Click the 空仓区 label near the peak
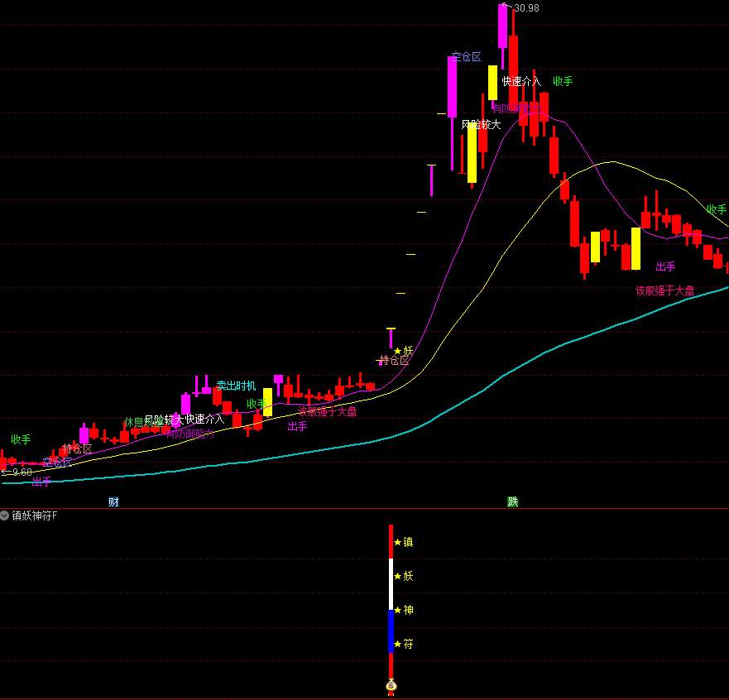This screenshot has width=729, height=700. pos(466,57)
